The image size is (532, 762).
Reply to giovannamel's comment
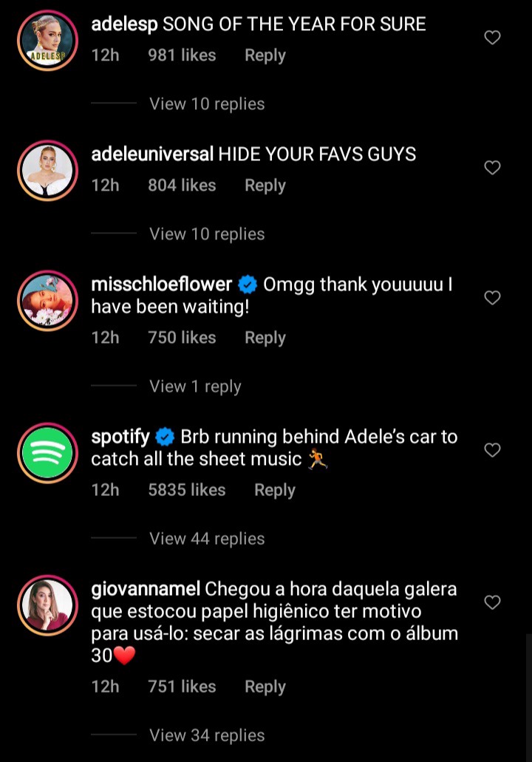tap(265, 687)
